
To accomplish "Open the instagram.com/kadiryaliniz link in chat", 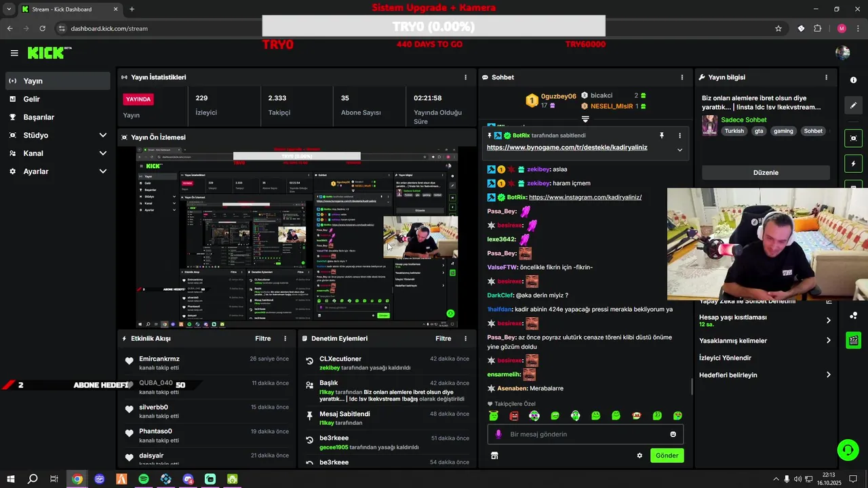I will tap(585, 197).
